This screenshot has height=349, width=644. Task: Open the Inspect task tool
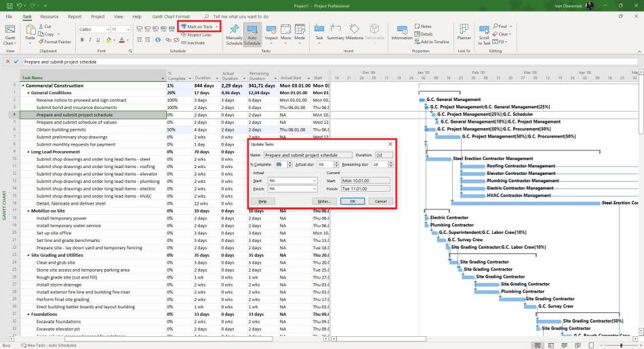[271, 33]
